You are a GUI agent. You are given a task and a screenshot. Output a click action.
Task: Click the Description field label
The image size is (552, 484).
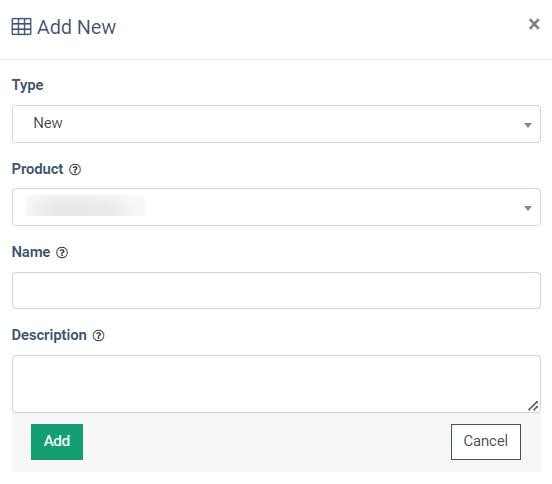coord(49,335)
